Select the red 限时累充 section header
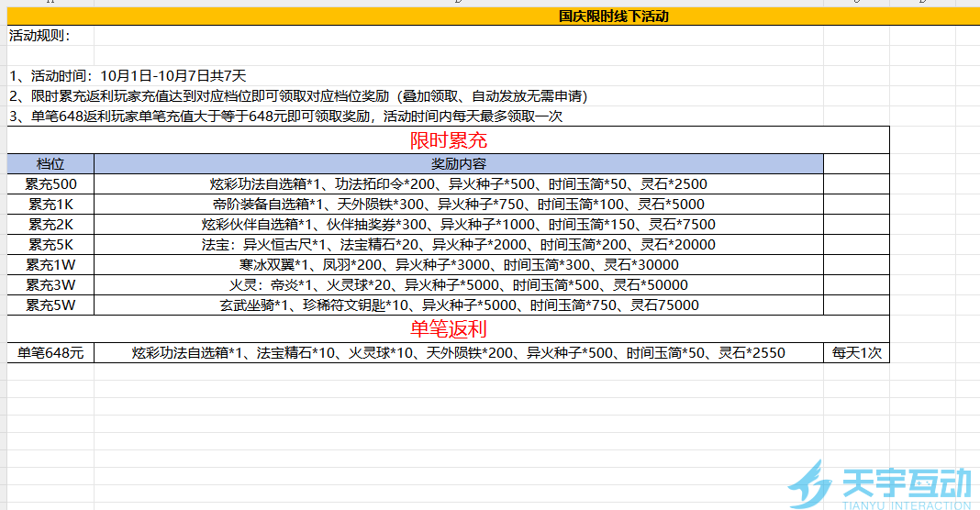The image size is (980, 510). coord(448,140)
